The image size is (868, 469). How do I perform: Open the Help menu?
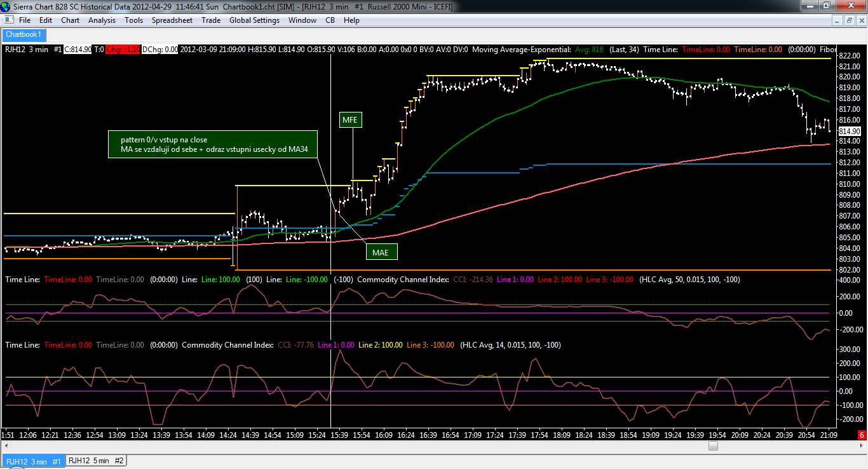point(351,20)
